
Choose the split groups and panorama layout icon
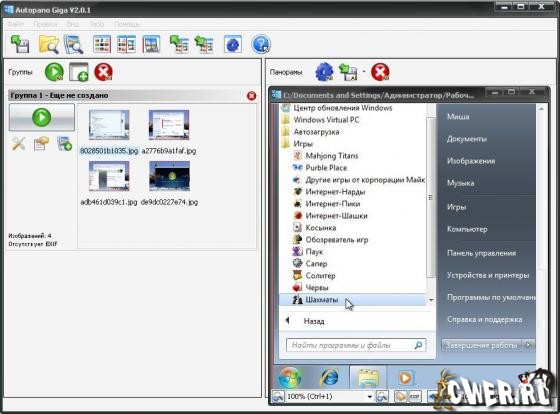(126, 44)
